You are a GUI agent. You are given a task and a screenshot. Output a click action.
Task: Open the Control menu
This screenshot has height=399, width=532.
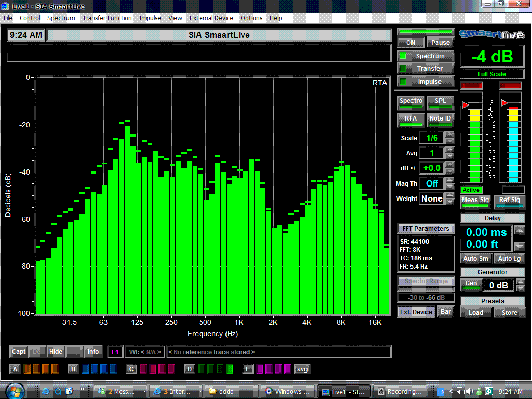click(x=30, y=18)
